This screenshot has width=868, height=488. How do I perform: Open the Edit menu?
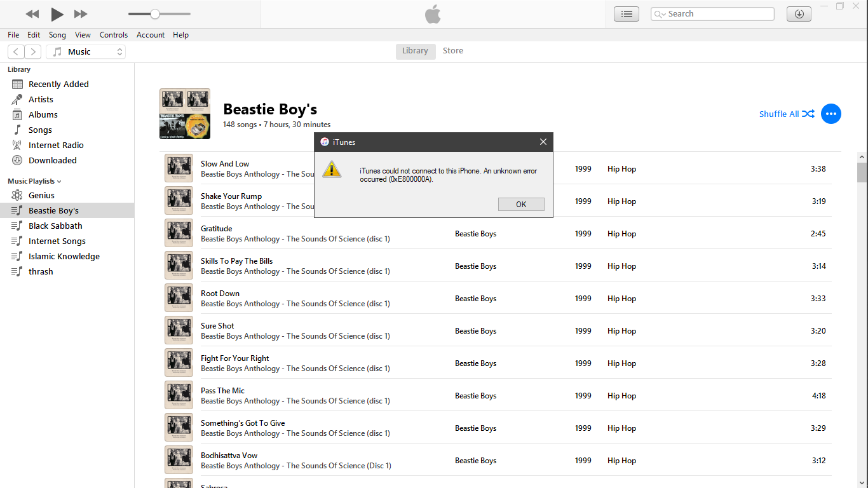34,35
